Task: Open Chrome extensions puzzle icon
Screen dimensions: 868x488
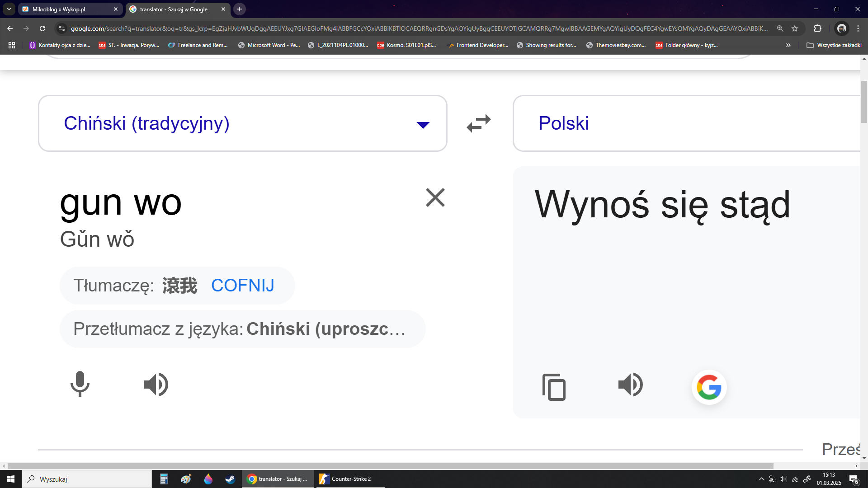Action: (817, 28)
